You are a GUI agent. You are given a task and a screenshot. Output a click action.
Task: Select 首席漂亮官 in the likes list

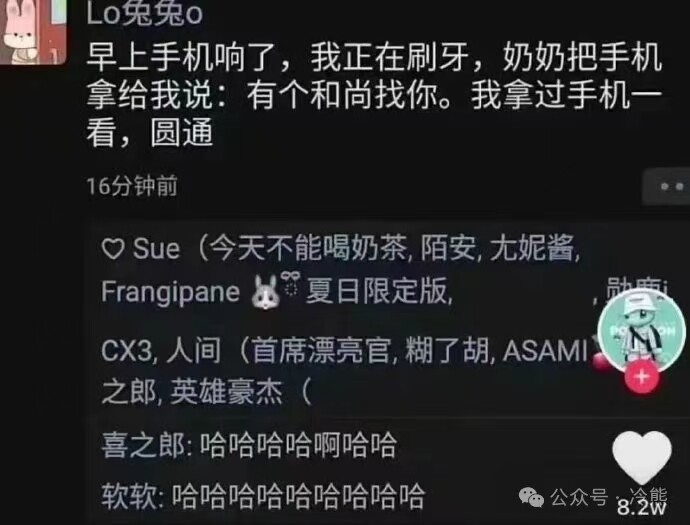point(322,351)
